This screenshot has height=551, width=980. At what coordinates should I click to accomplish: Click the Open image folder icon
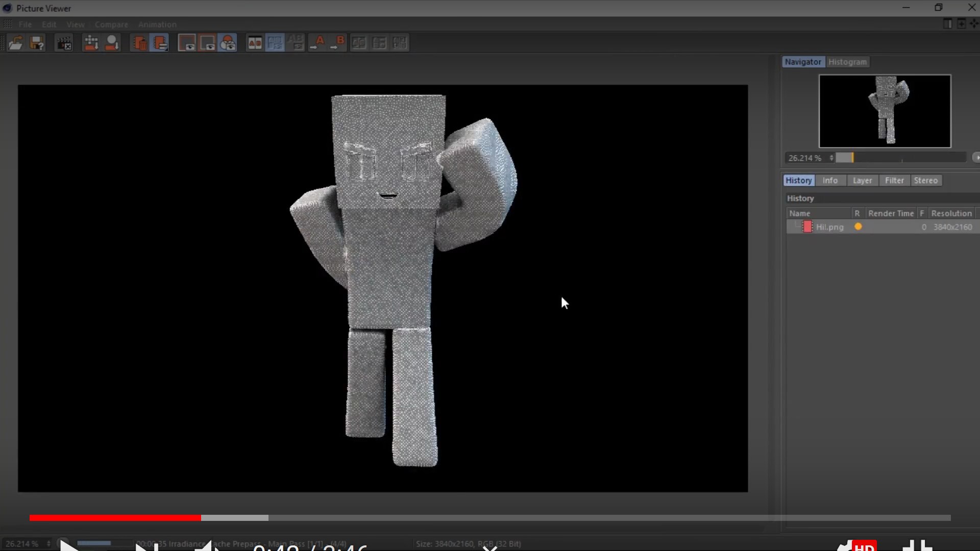click(16, 43)
